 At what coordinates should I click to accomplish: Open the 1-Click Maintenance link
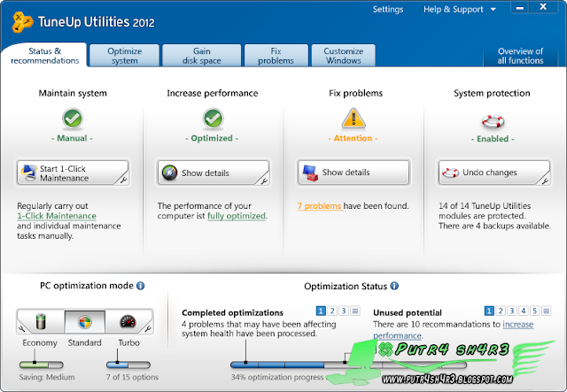click(x=57, y=216)
